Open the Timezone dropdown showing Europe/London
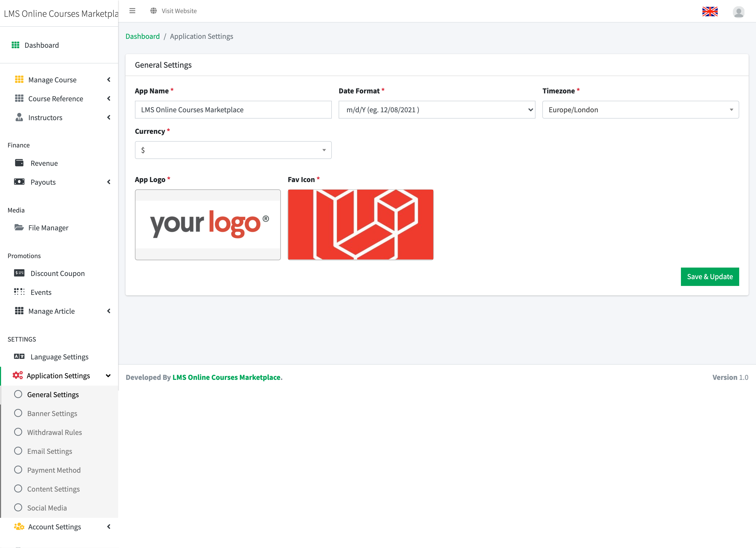 [x=640, y=110]
